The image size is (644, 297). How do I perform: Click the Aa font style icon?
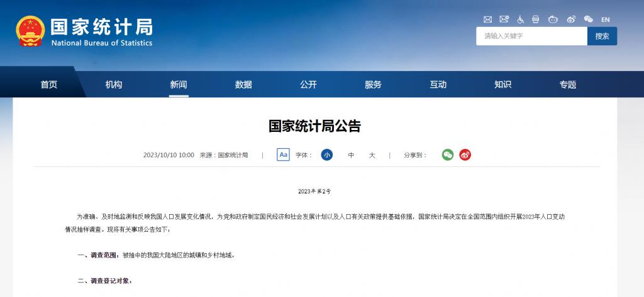[x=284, y=154]
